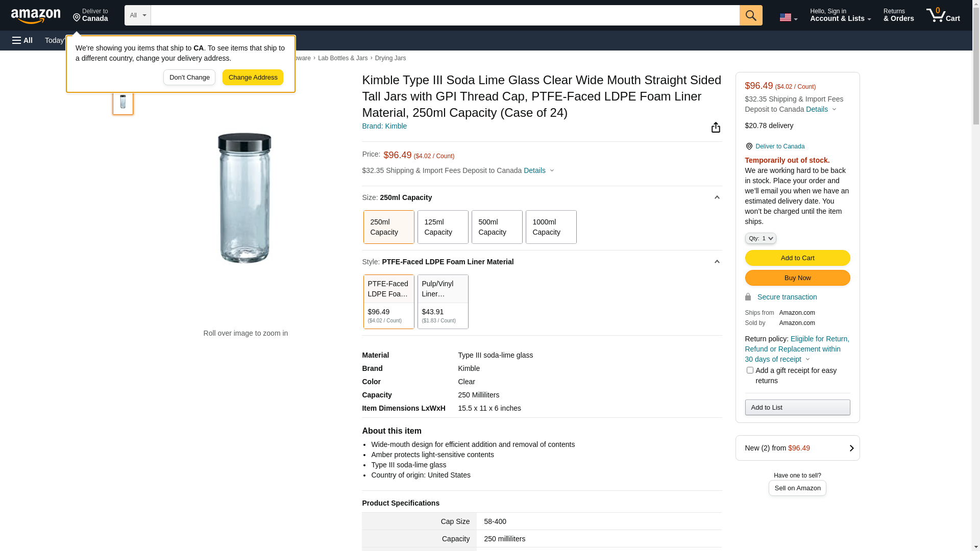Open the shopping cart icon
Viewport: 980px width, 551px height.
942,15
